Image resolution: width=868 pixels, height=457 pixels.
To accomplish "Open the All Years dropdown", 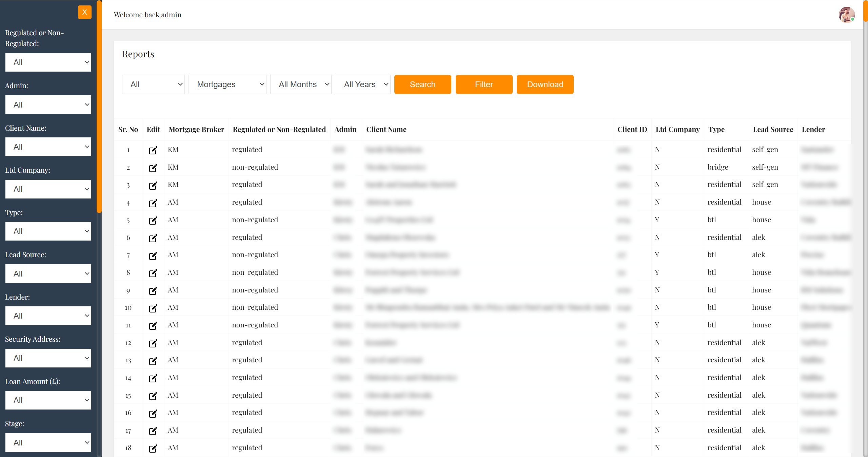I will [x=363, y=84].
